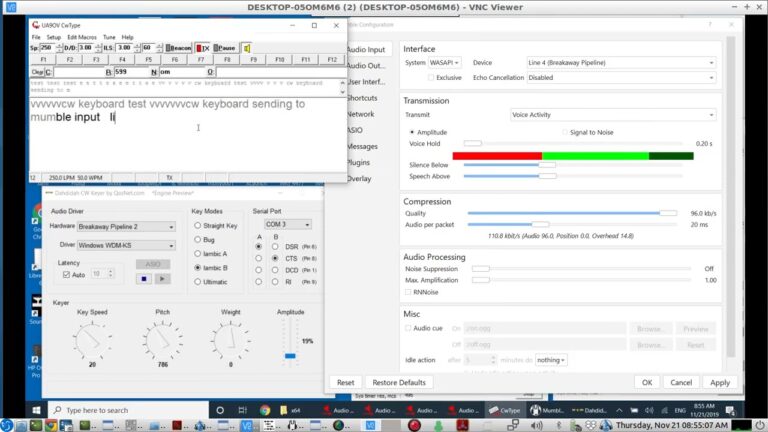Show hidden tray icons chevron
768x432 pixels.
(619, 410)
